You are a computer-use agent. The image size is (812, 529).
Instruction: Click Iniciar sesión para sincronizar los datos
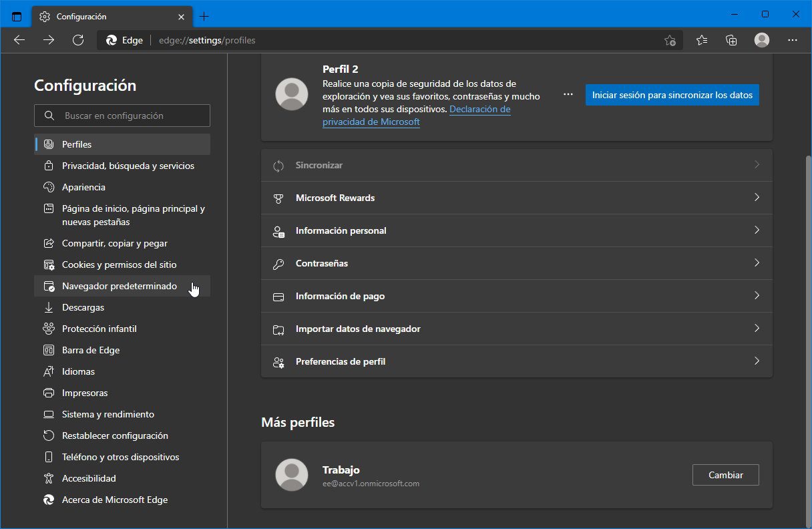coord(672,95)
